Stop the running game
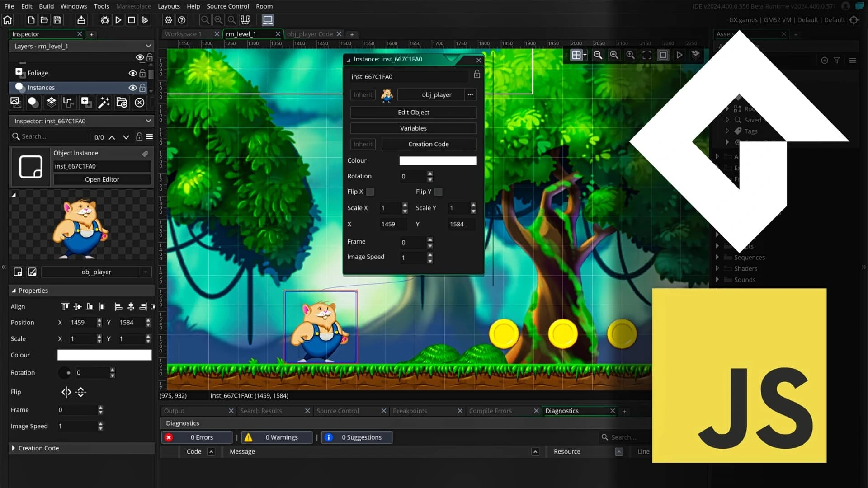Screen dimensions: 868x488 (132, 20)
